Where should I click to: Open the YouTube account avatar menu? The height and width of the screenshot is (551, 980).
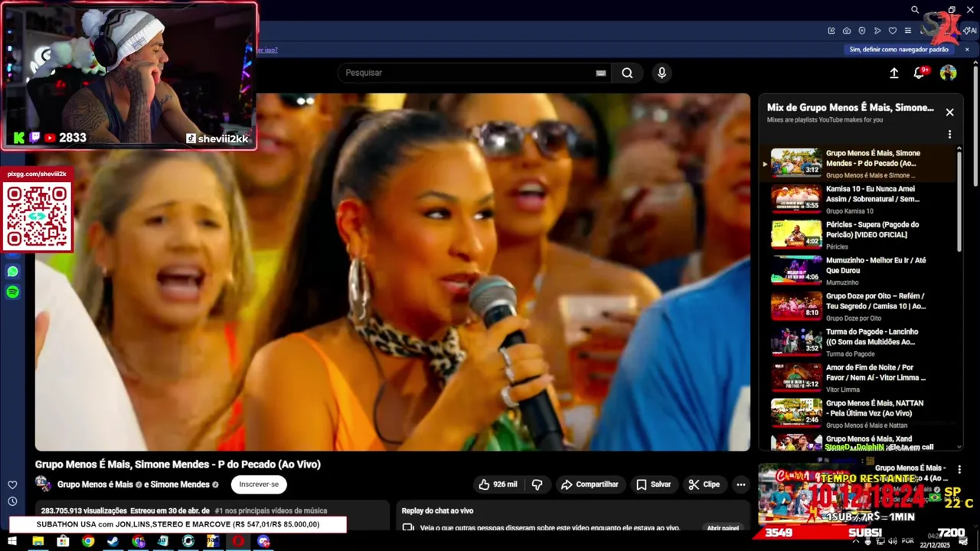948,73
